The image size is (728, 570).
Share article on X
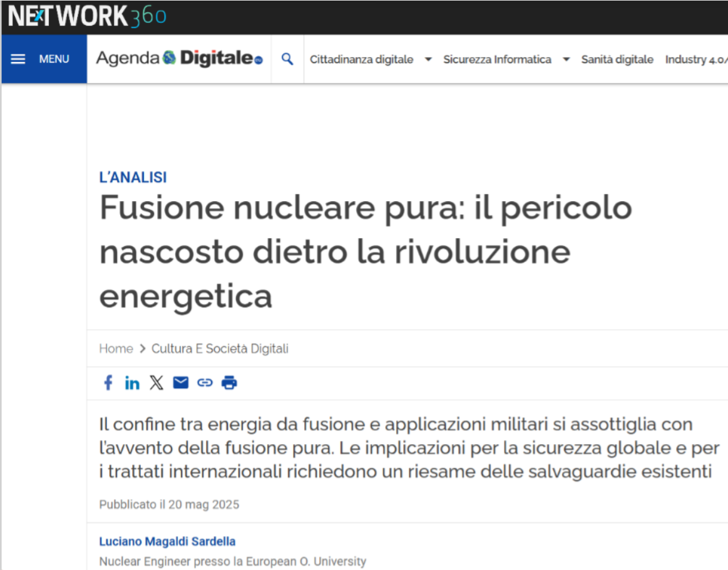point(156,383)
